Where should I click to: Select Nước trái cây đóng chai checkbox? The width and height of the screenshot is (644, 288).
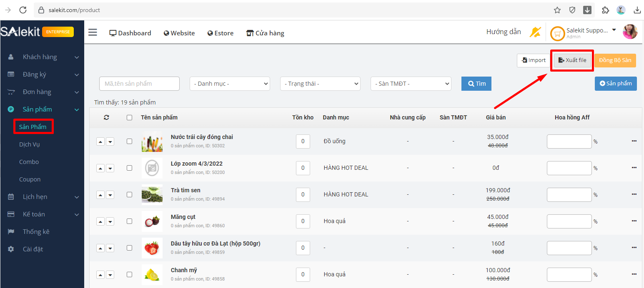pyautogui.click(x=129, y=141)
